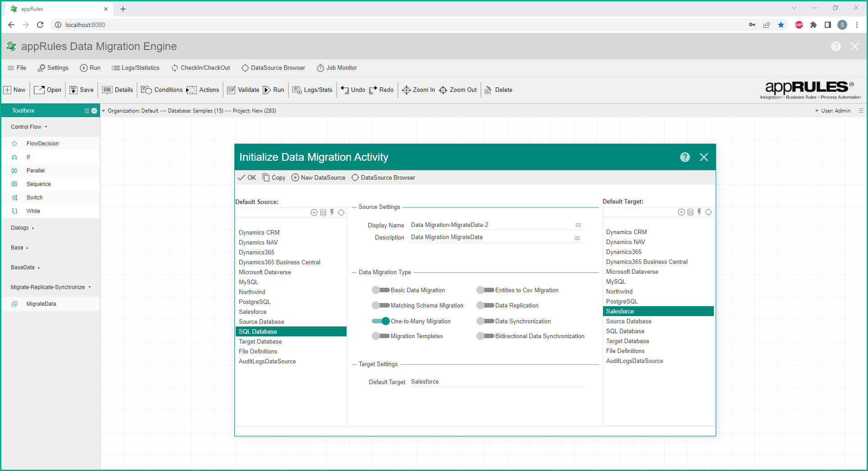Open the CheckIn/CheckOut menu
The image size is (868, 471).
click(201, 68)
